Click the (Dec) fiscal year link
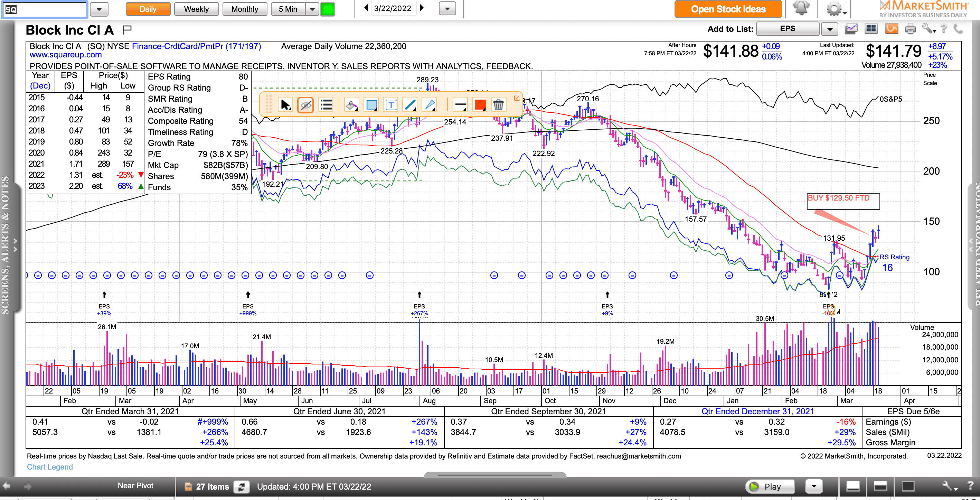Image resolution: width=980 pixels, height=500 pixels. 40,86
